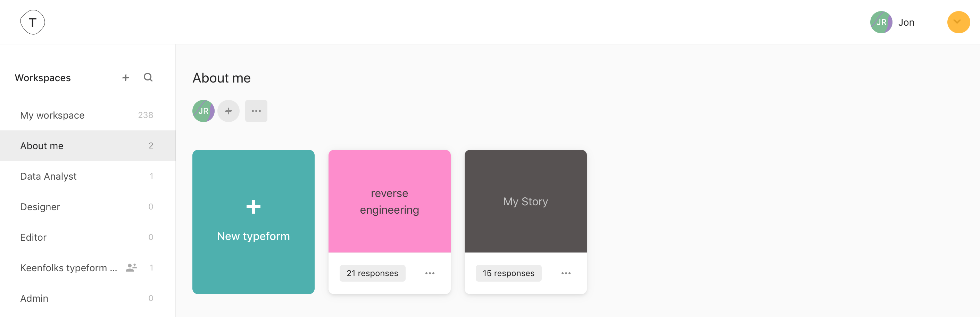The image size is (980, 317).
Task: Select Data Analyst workspace
Action: [88, 177]
